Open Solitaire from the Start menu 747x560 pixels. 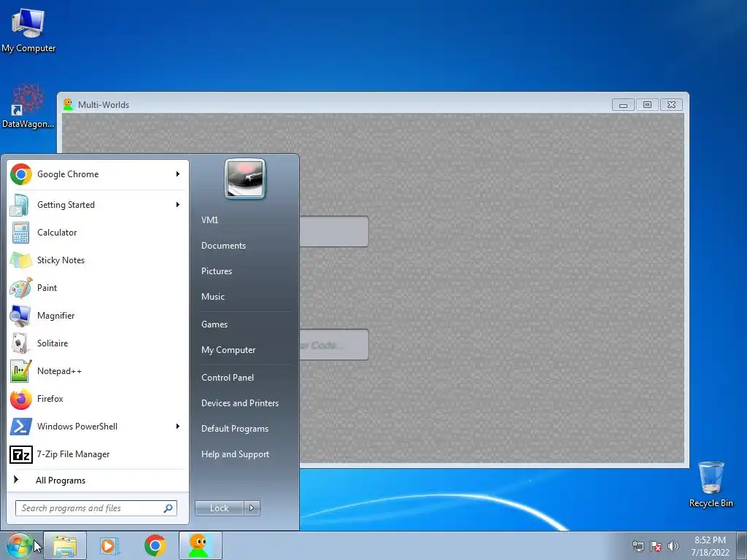[x=98, y=343]
